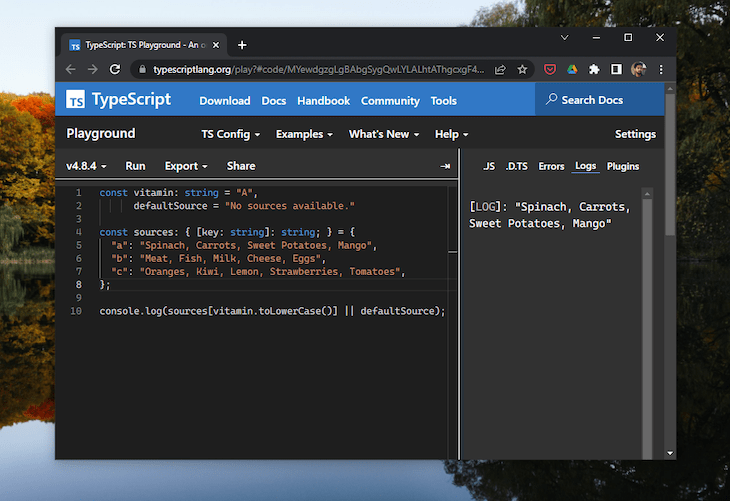
Task: Bookmark this tab with the star icon
Action: (x=522, y=69)
